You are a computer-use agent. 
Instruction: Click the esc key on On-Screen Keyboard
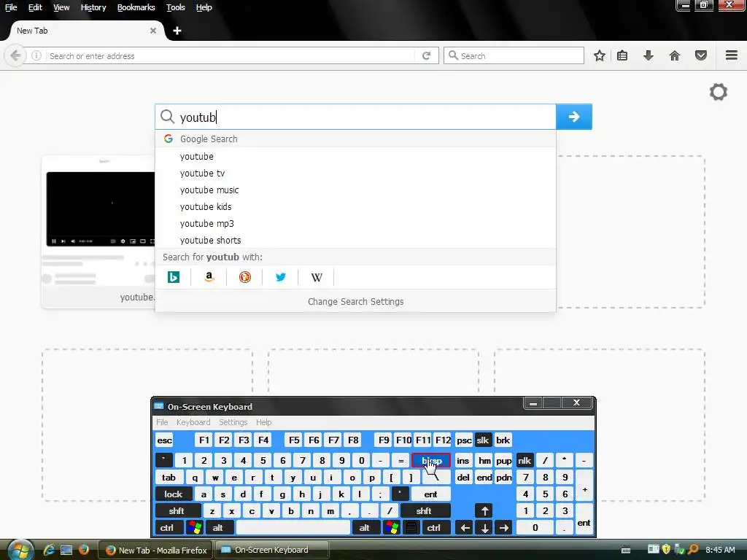tap(164, 440)
